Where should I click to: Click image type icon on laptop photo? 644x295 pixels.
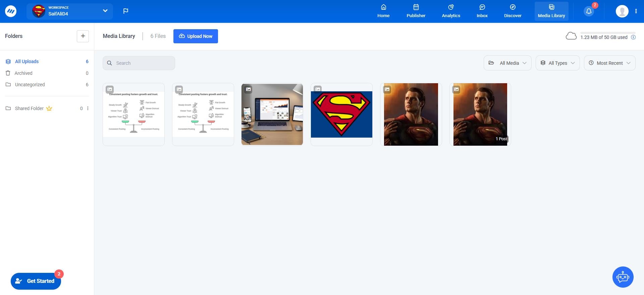coord(248,89)
